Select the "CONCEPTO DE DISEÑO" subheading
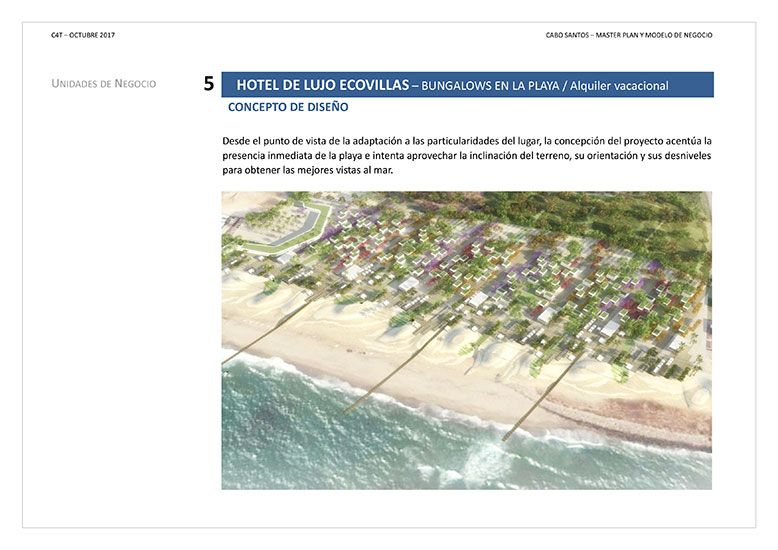The image size is (778, 550). pyautogui.click(x=288, y=107)
